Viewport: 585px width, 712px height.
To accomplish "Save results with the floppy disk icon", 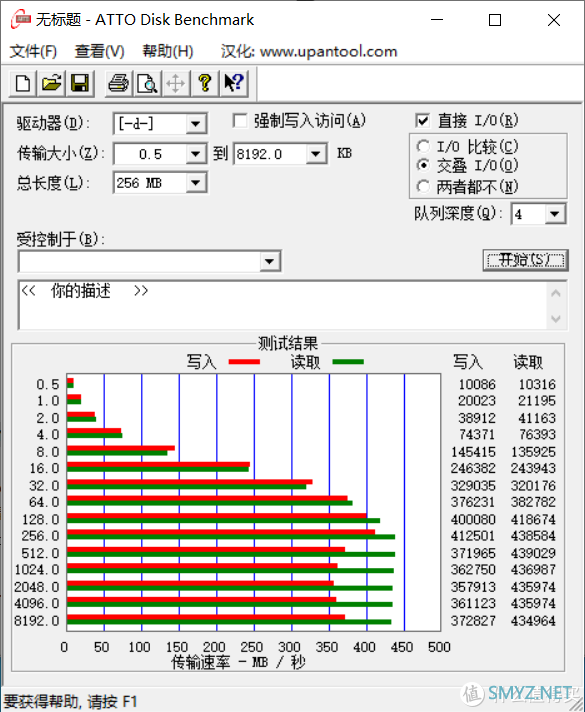I will (80, 84).
